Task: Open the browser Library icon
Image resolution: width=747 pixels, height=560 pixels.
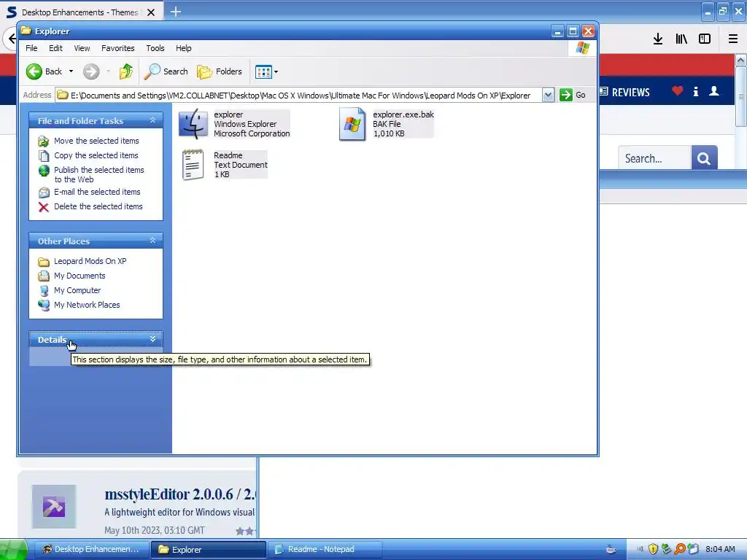Action: tap(681, 39)
